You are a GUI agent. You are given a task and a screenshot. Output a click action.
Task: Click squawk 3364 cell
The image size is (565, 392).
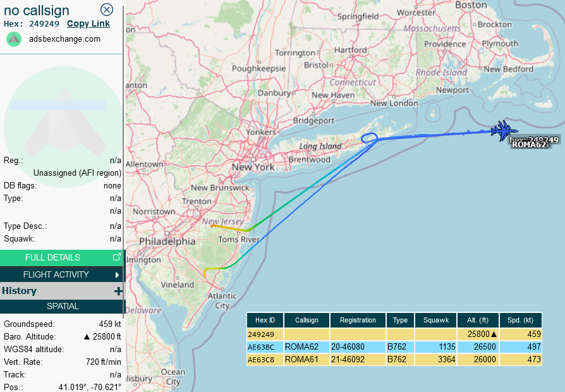click(436, 360)
